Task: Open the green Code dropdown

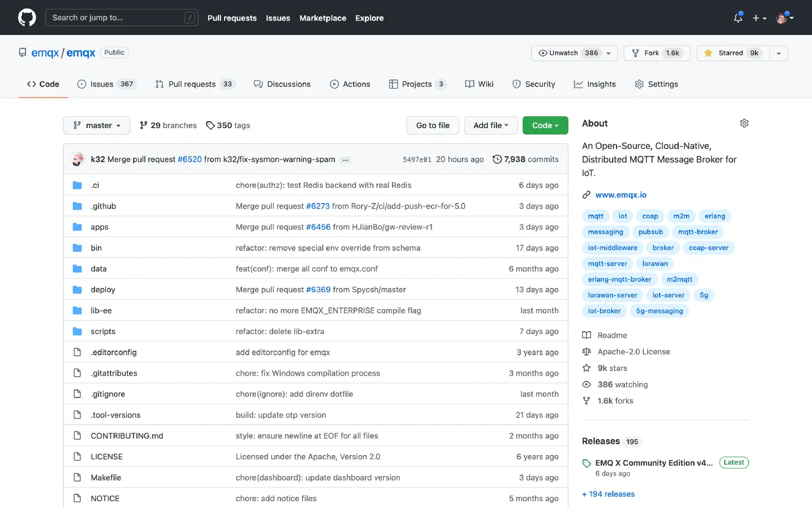Action: click(x=545, y=125)
